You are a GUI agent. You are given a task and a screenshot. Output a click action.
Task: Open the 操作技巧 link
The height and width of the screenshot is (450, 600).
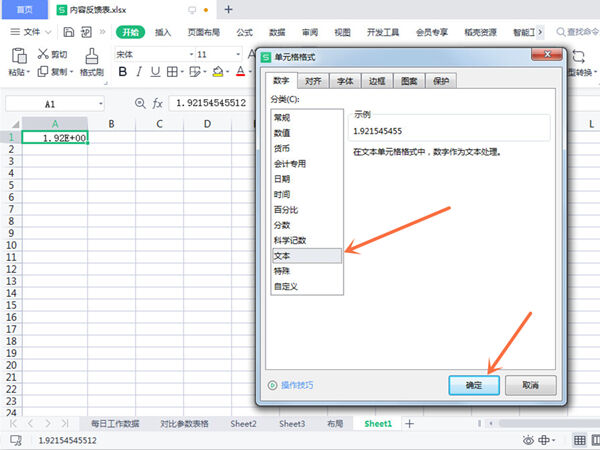297,385
